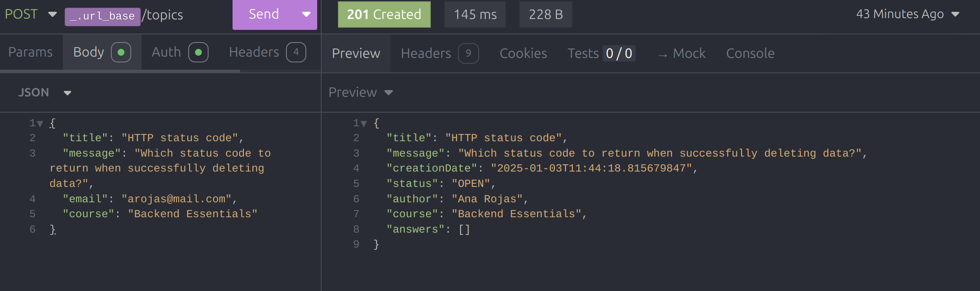The image size is (980, 291).
Task: Open the Preview mode dropdown
Action: pyautogui.click(x=361, y=92)
